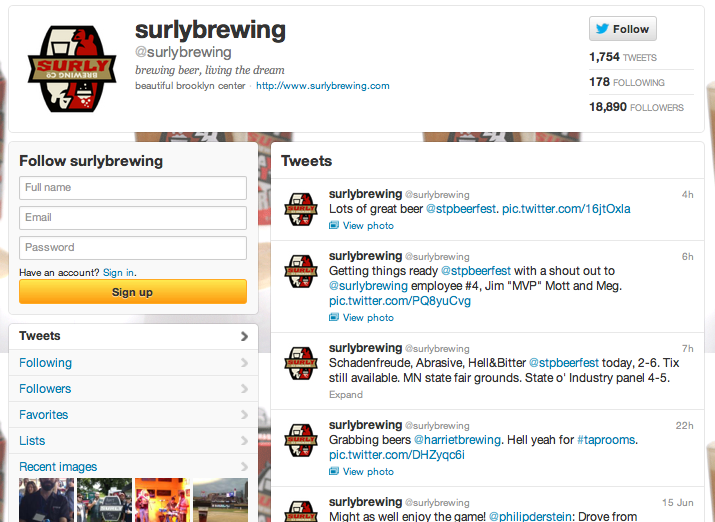This screenshot has height=522, width=715.
Task: Click surlybrewing name in the 7h tweet
Action: [365, 348]
